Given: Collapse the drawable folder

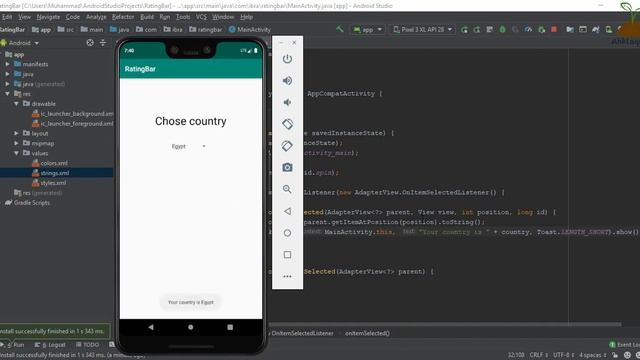Looking at the screenshot, I should [17, 104].
